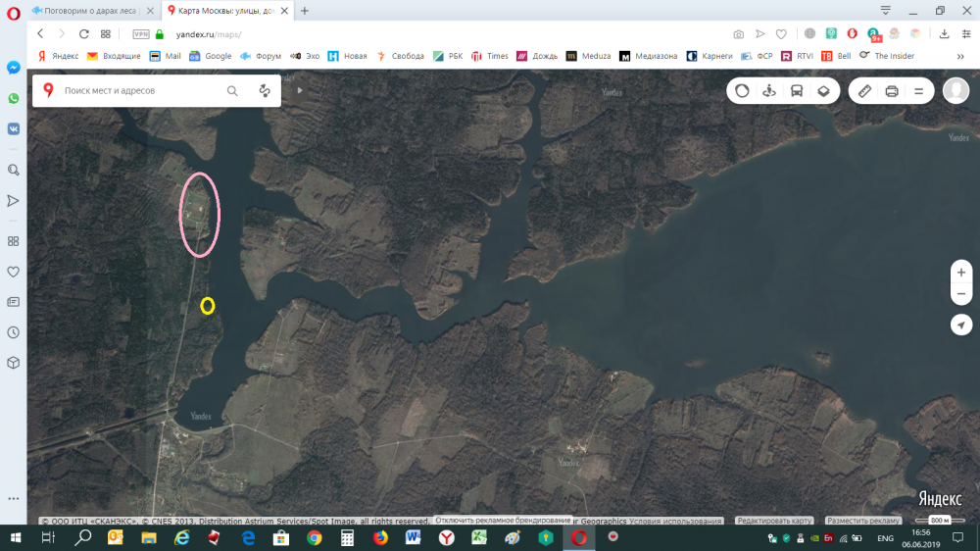The image size is (980, 551).
Task: Click 'Отключить рекламное брендирование' button
Action: 503,520
